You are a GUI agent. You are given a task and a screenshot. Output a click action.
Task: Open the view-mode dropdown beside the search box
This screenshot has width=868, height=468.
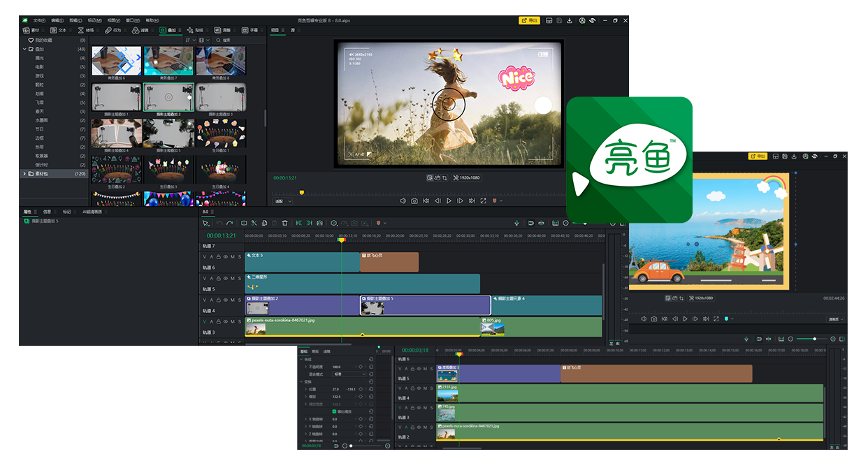click(203, 41)
